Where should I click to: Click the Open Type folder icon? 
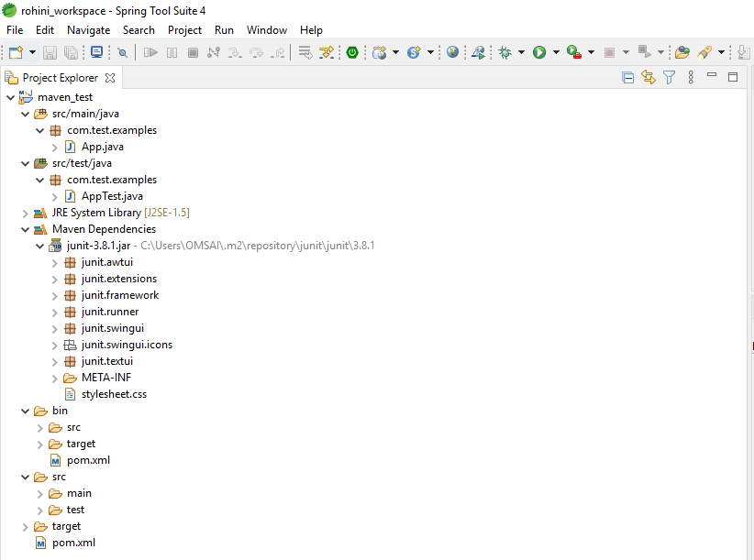click(x=682, y=52)
